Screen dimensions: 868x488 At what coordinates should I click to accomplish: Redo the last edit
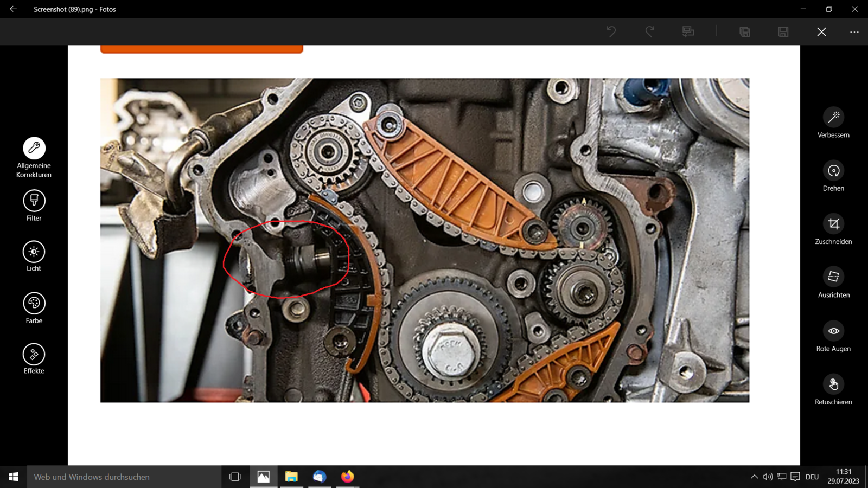pyautogui.click(x=649, y=31)
